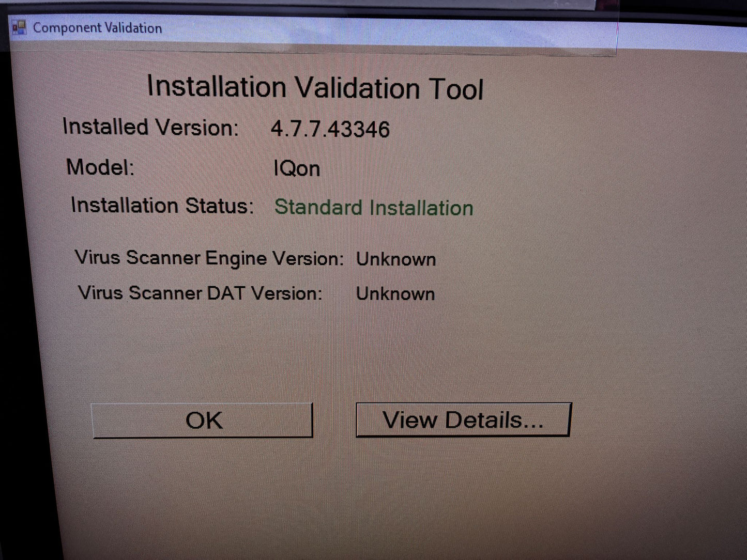Select the installed version number 4.7.7.43346
The width and height of the screenshot is (747, 560).
[330, 129]
